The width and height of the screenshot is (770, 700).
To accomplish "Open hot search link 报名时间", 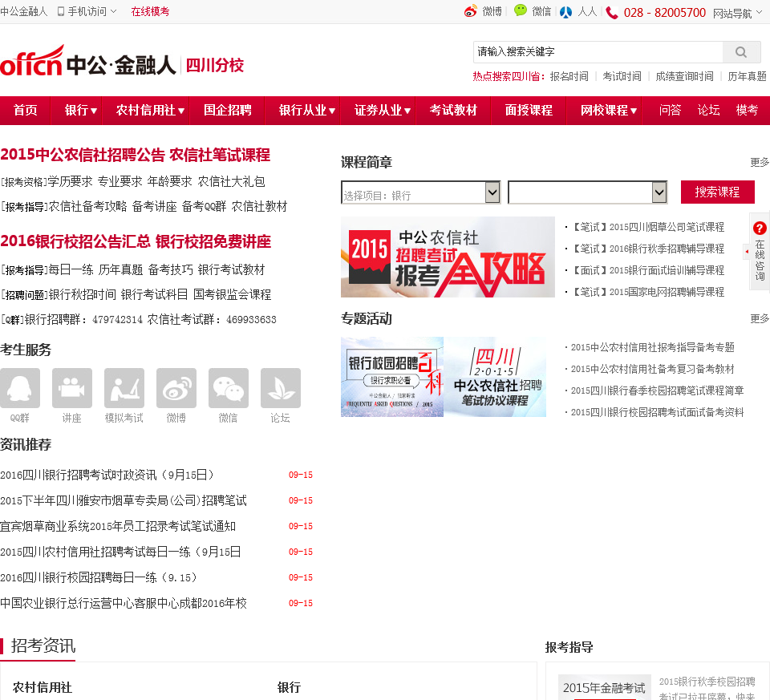I will pyautogui.click(x=569, y=77).
